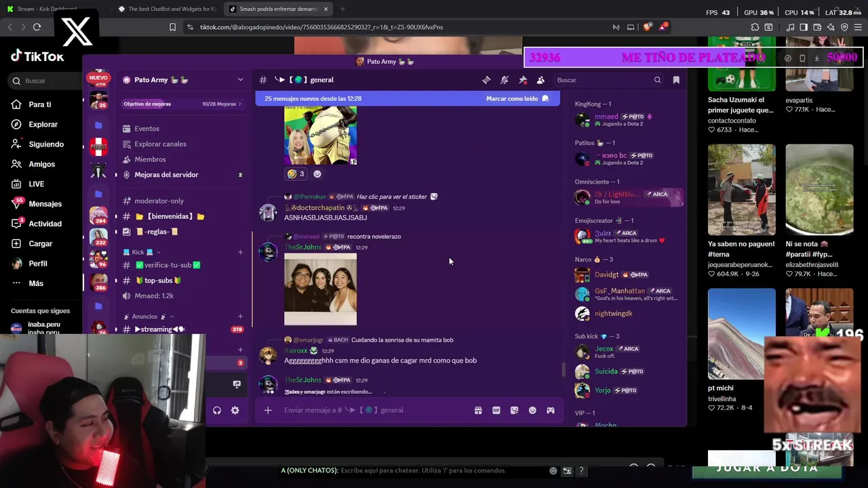Image resolution: width=868 pixels, height=488 pixels.
Task: Open the gift icon in message bar
Action: click(478, 410)
